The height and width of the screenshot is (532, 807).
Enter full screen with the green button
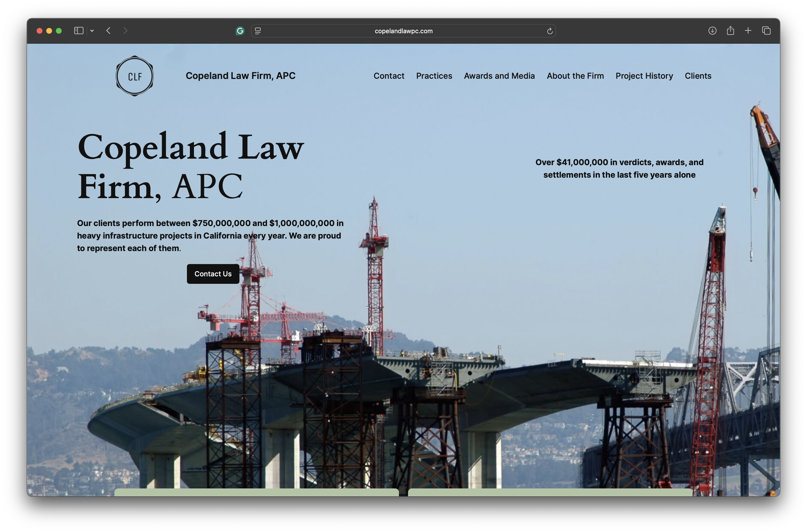[x=59, y=31]
